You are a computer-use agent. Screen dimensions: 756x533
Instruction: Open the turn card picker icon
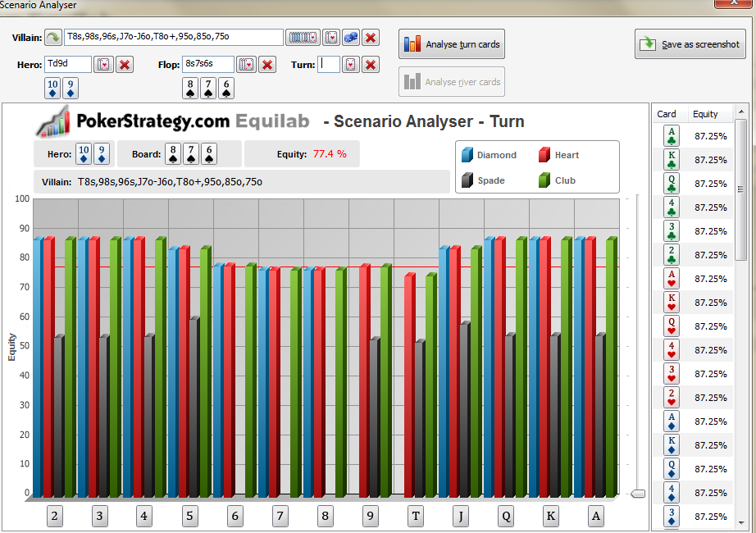350,65
